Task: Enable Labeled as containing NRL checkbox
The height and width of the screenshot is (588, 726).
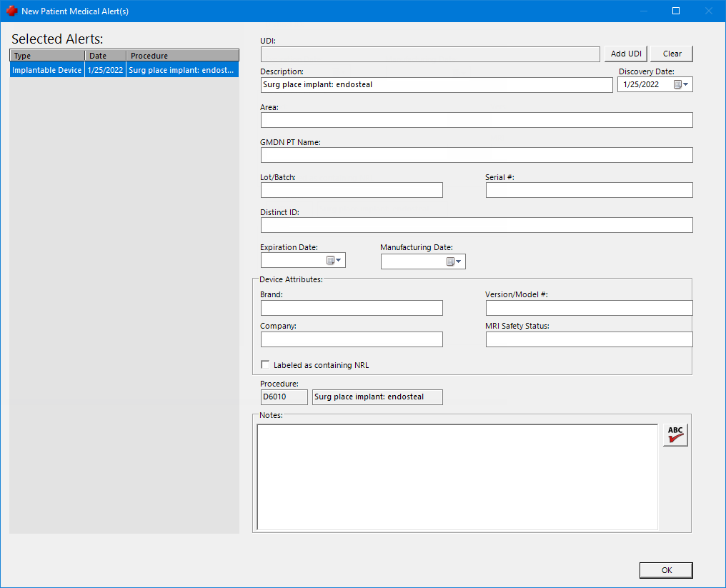Action: click(x=266, y=365)
